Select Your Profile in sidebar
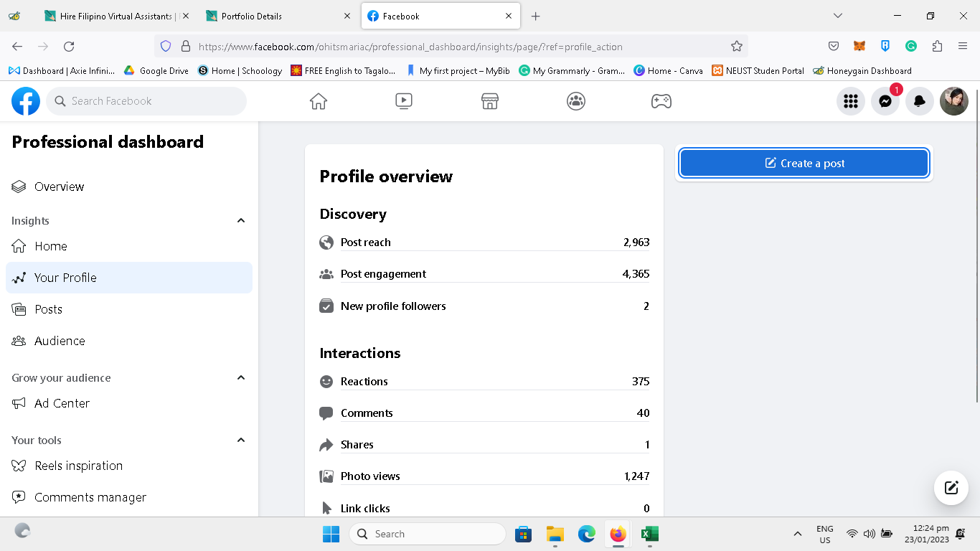 pyautogui.click(x=129, y=278)
